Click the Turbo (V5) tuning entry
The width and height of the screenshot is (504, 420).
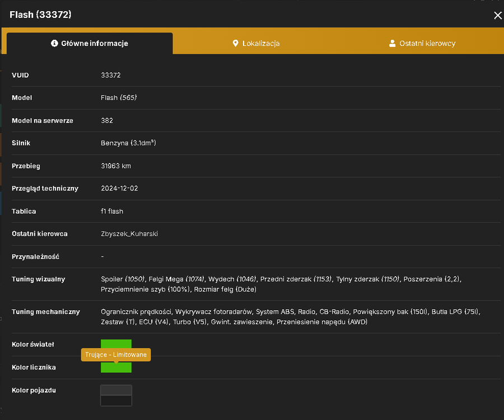click(189, 322)
